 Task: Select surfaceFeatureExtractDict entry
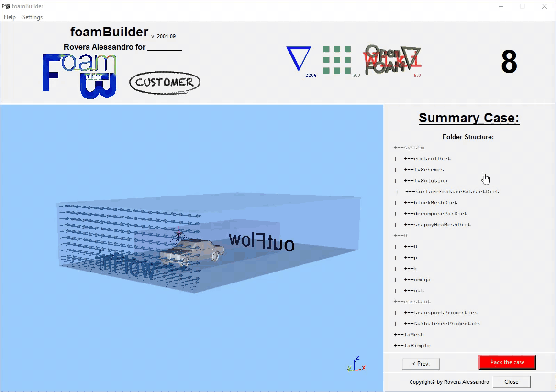[452, 192]
